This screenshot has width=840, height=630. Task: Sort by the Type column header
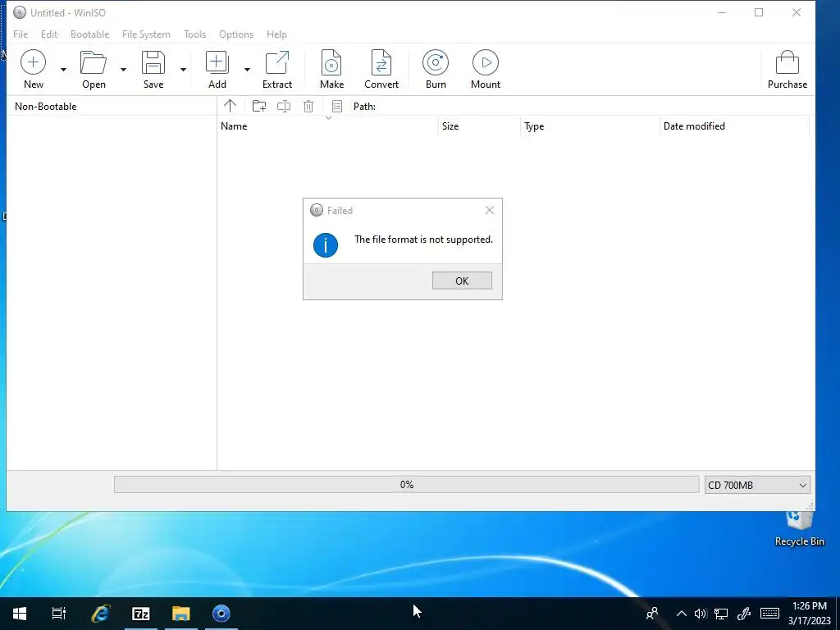(590, 126)
